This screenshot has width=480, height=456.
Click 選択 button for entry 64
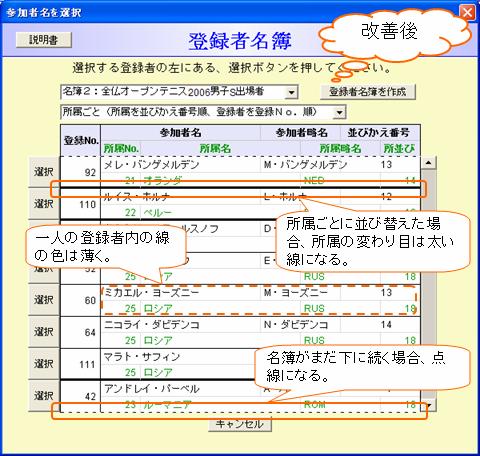click(44, 332)
